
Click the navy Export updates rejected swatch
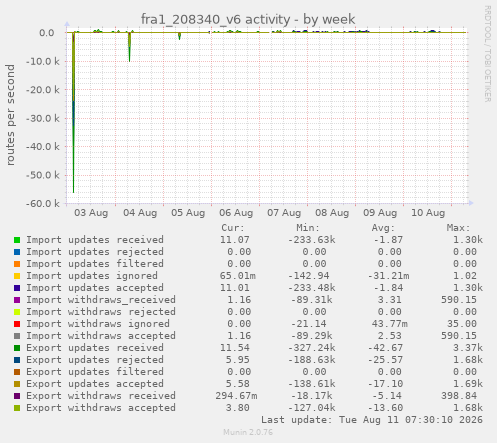point(17,360)
